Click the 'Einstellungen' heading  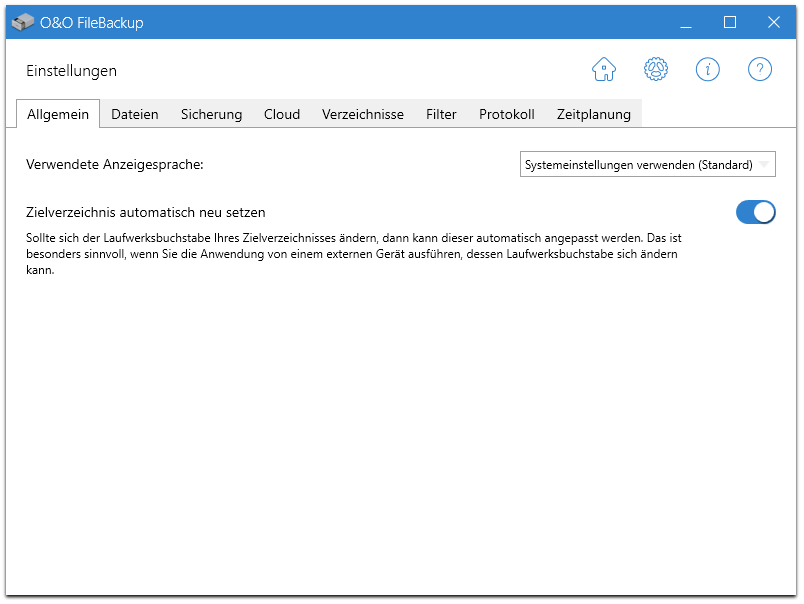[x=71, y=71]
